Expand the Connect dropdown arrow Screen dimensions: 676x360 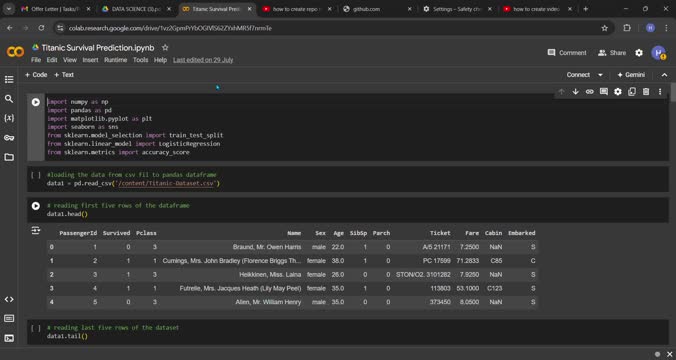[x=600, y=75]
